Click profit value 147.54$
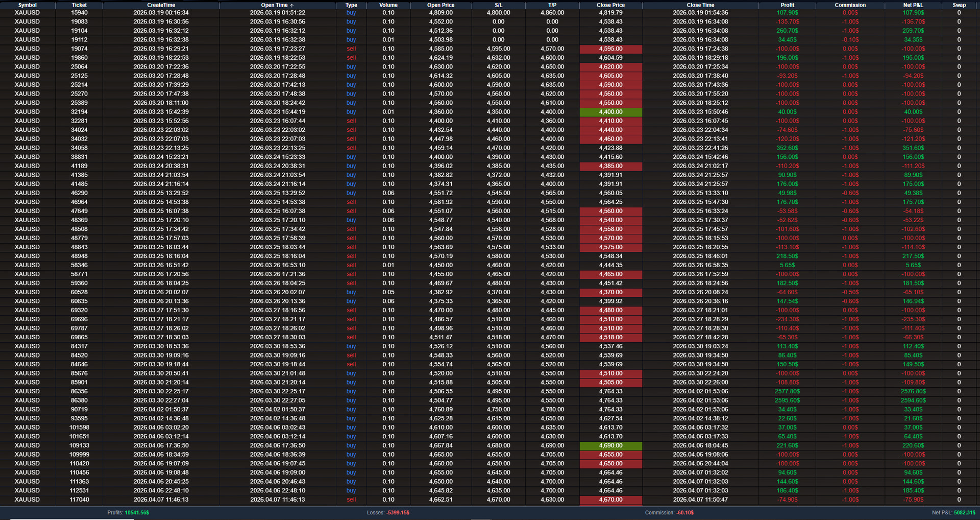Screen dimensions: 980x520 [788, 301]
